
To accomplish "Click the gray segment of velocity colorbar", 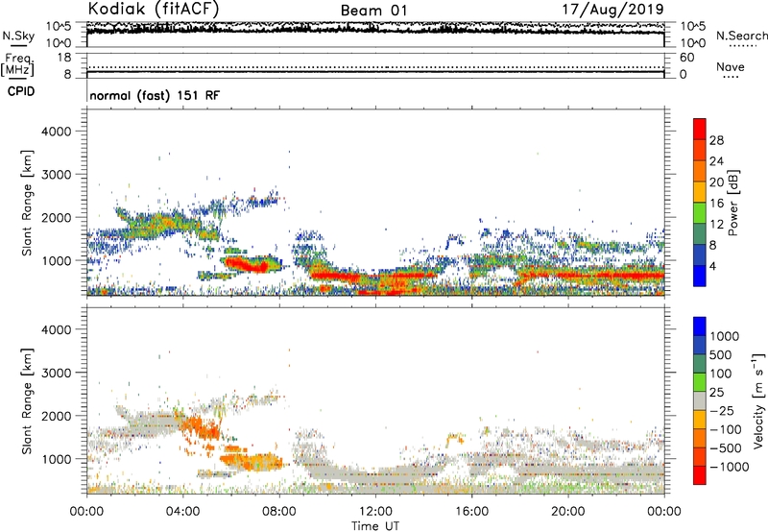I will (700, 400).
